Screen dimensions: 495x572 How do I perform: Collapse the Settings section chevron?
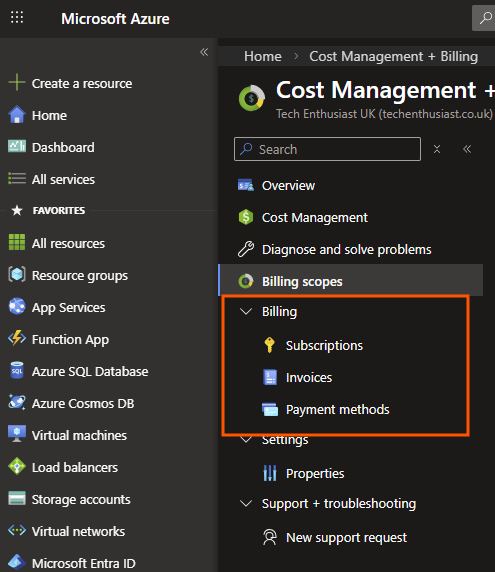pos(246,439)
